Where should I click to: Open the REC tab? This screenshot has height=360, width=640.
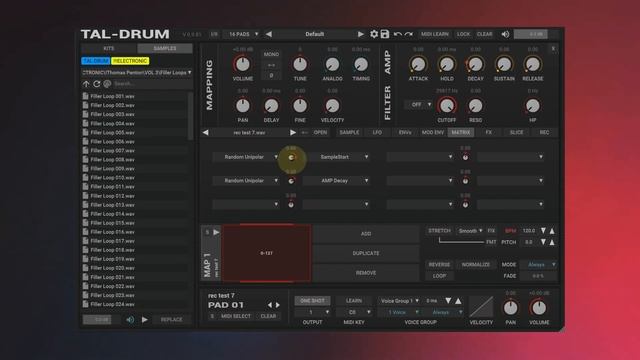tap(544, 133)
